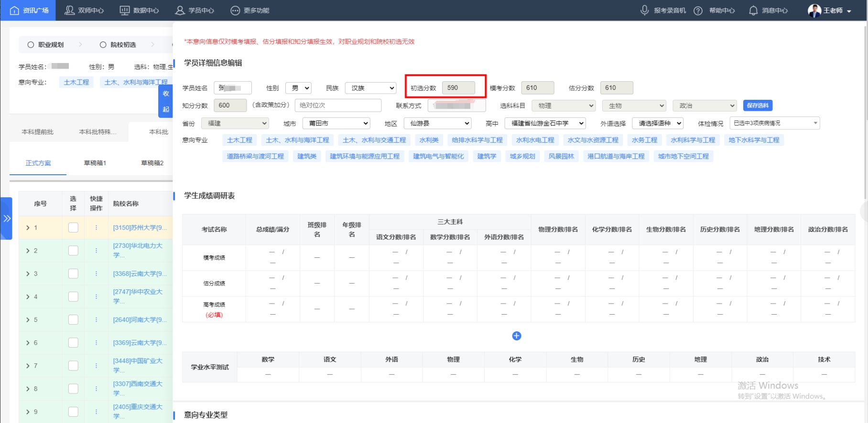Expand row 9 chevron in school list
Screen dimensions: 868x423
tap(28, 412)
